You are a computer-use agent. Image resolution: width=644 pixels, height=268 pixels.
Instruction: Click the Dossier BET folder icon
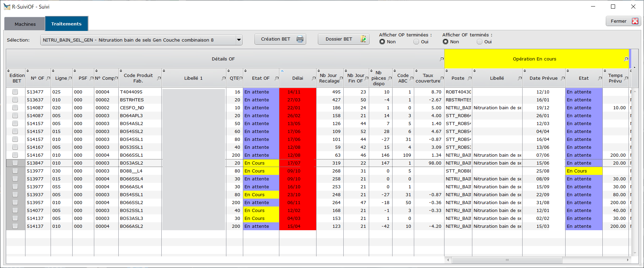(364, 39)
